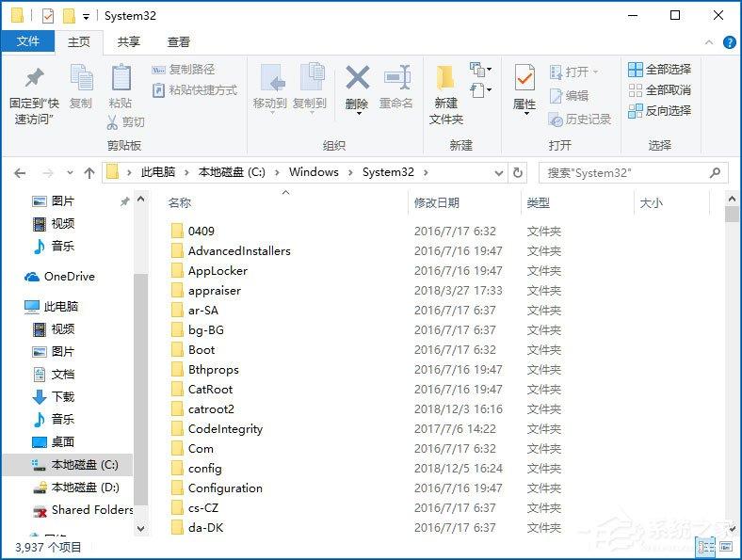Click navigation pane scroll down arrow
The image size is (742, 560).
(140, 528)
